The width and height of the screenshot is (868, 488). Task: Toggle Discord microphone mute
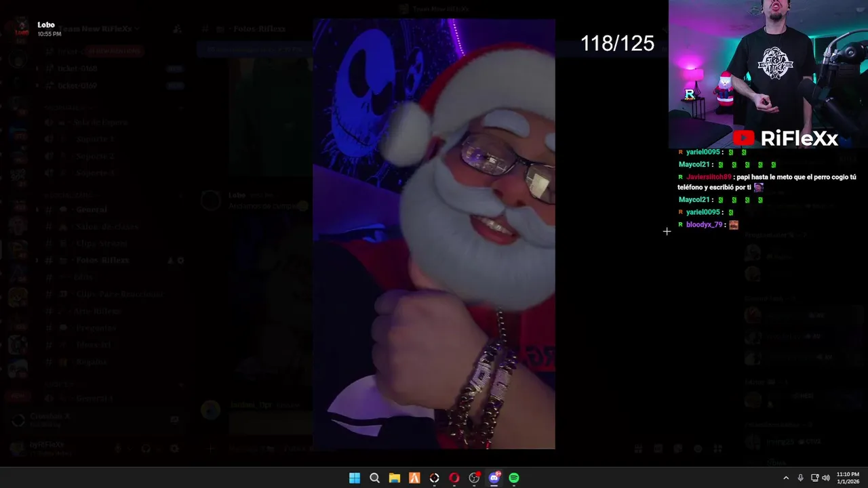coord(118,449)
